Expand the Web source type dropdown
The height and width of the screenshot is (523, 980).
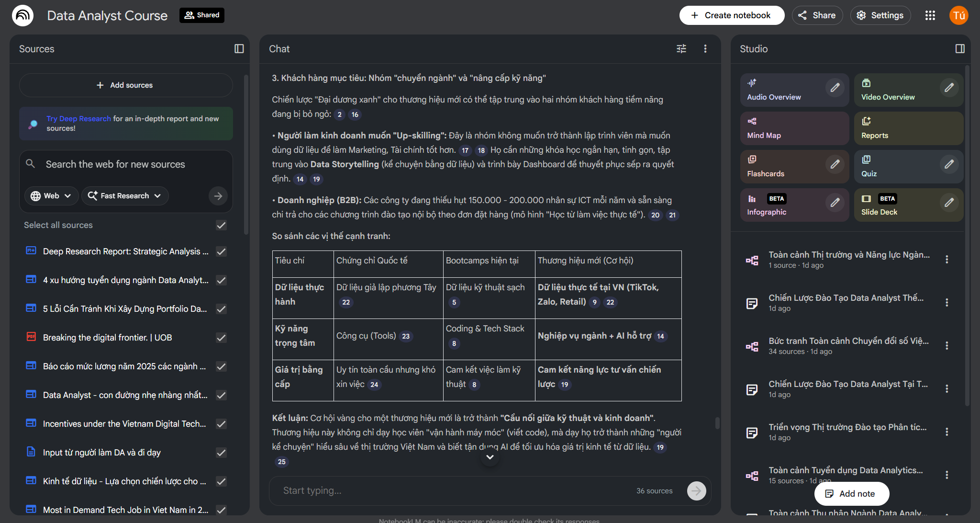(x=51, y=196)
